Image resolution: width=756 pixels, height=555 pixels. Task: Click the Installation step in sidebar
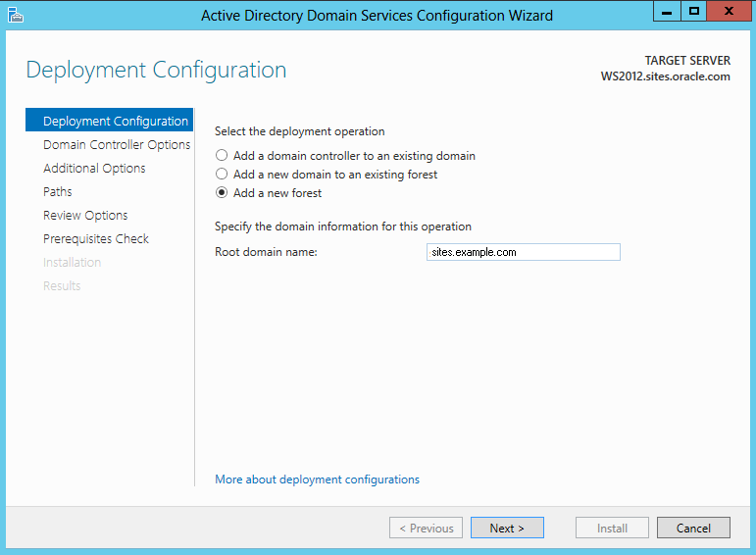[72, 263]
